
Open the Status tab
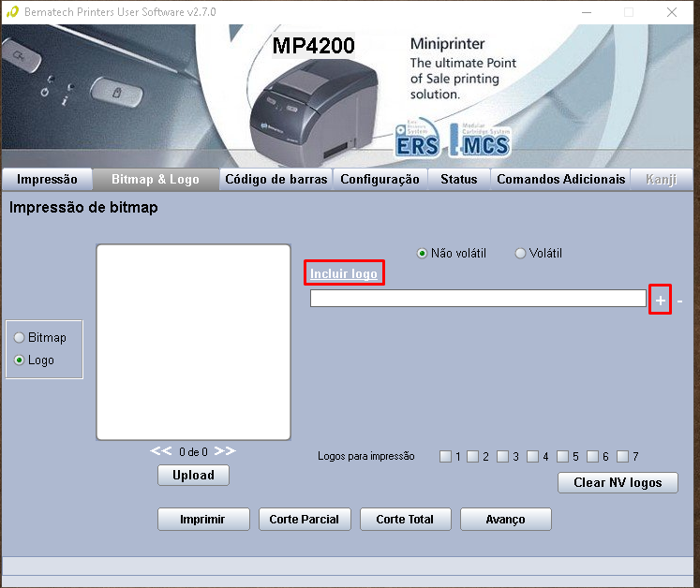(x=459, y=180)
